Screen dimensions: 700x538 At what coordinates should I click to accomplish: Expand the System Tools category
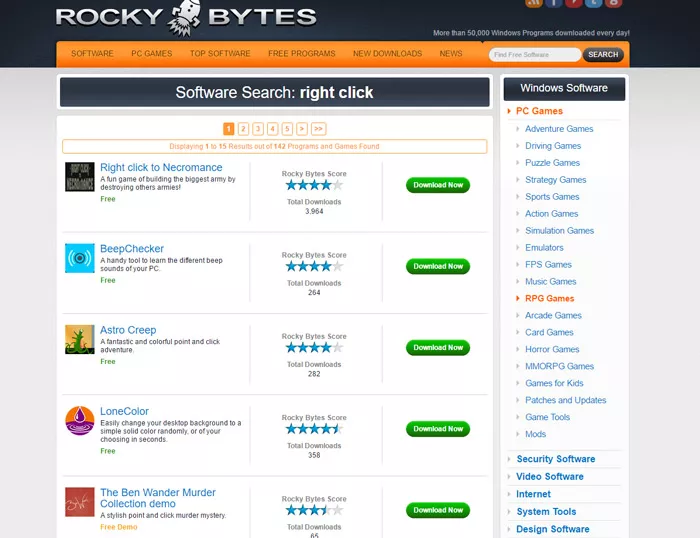pyautogui.click(x=546, y=512)
